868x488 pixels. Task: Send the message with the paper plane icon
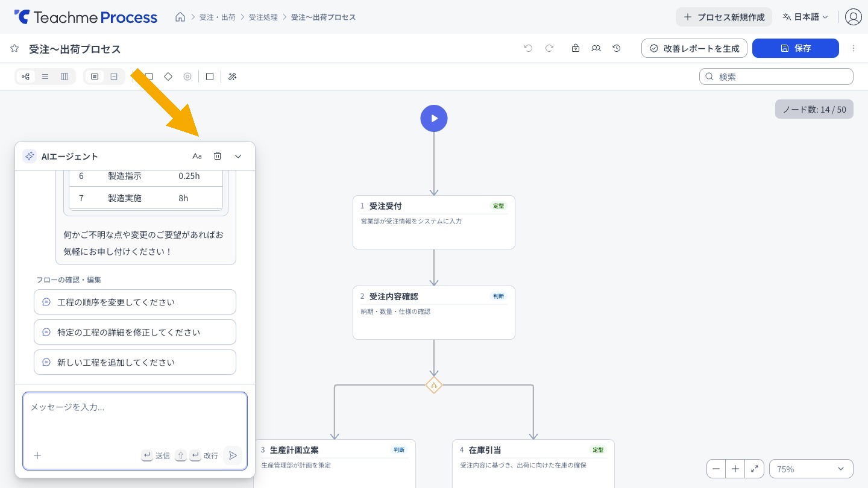coord(233,455)
